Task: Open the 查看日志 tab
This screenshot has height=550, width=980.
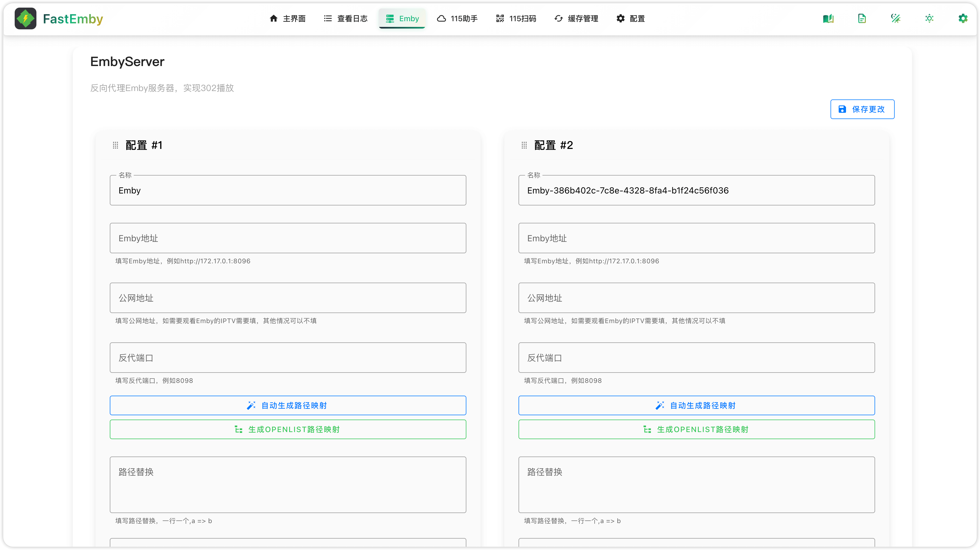Action: coord(345,19)
